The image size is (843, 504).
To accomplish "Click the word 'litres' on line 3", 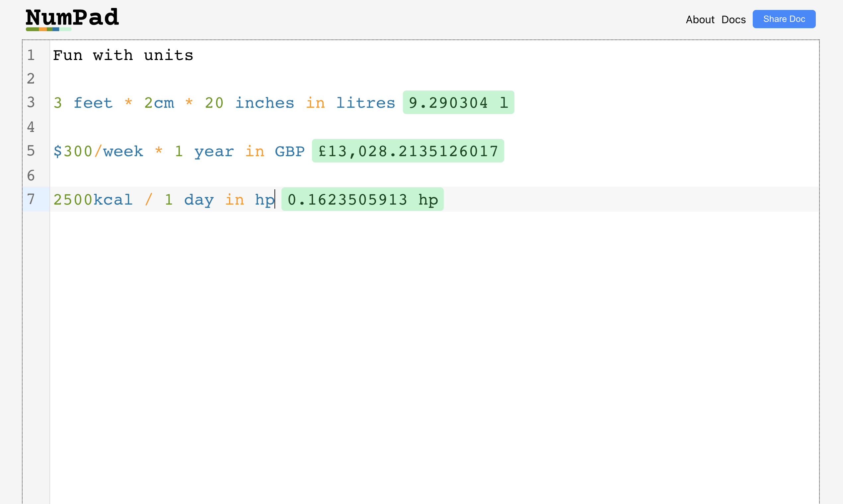I will coord(365,102).
